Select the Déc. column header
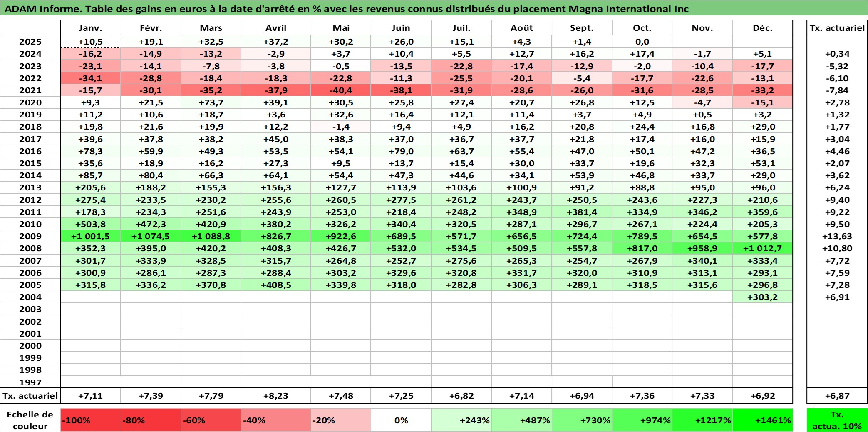The height and width of the screenshot is (432, 868). point(762,28)
